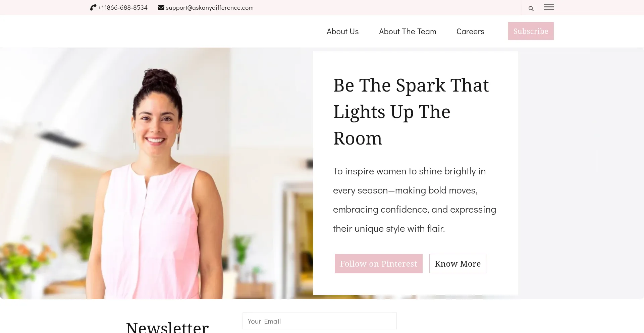Screen dimensions: 644x333
Task: Click the Follow on Pinterest button
Action: pyautogui.click(x=378, y=264)
